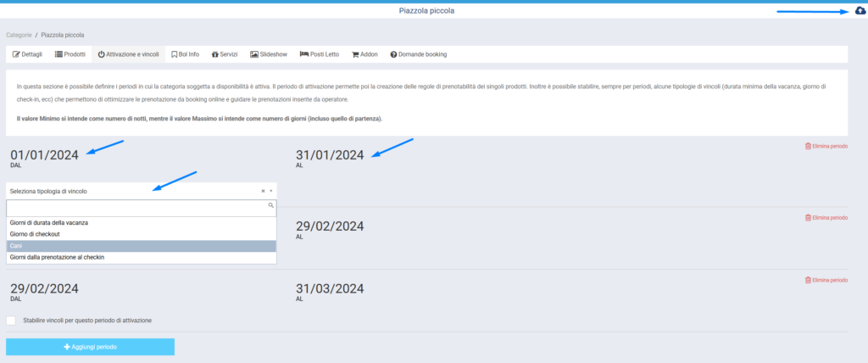Click the picture icon of the Slideshow tab
Viewport: 868px width, 363px height.
[x=254, y=54]
